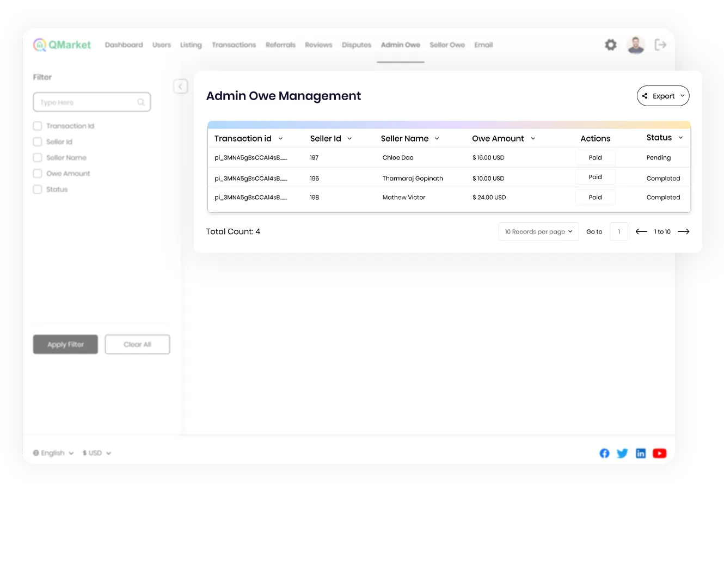Screen dimensions: 724x588
Task: Tick the Owe Amount filter checkbox
Action: point(38,174)
